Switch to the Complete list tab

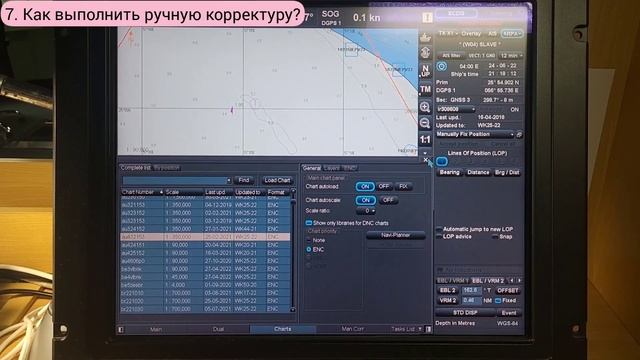[136, 168]
